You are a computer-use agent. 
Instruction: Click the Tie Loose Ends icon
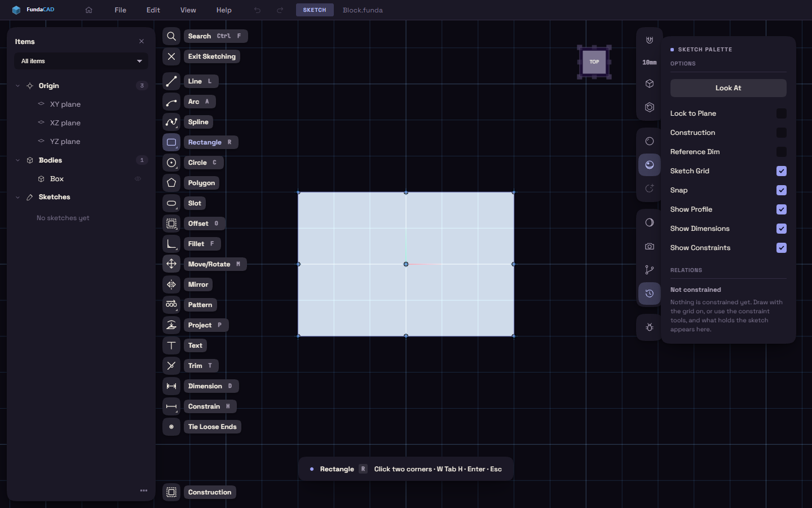point(171,427)
